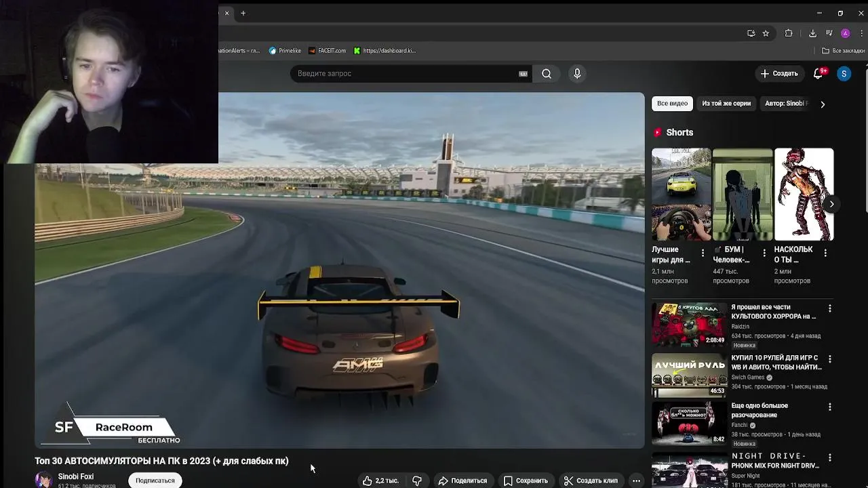Open КУПИЛ 10 РУЛЕЙ video title
This screenshot has height=488, width=868.
click(776, 363)
